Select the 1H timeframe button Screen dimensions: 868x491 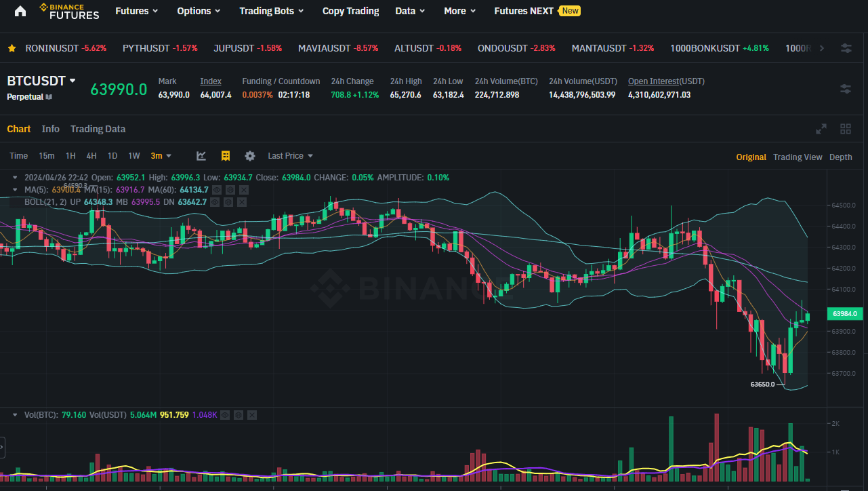coord(70,156)
